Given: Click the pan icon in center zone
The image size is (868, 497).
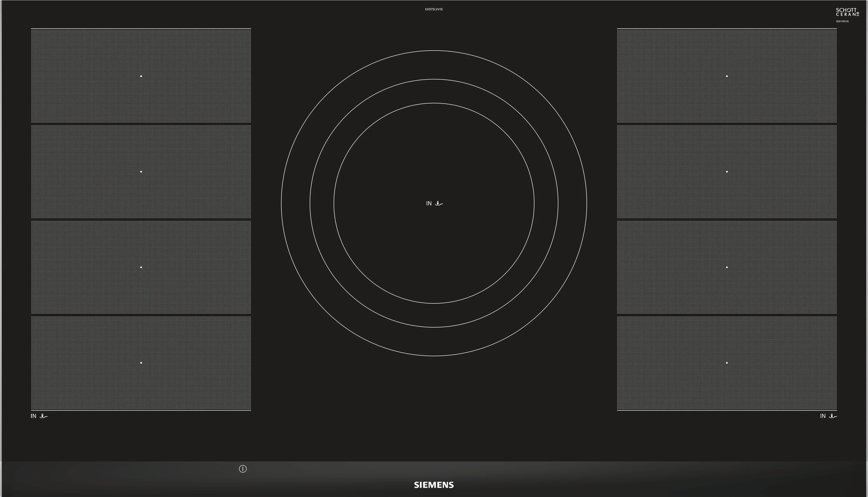Looking at the screenshot, I should (x=439, y=204).
